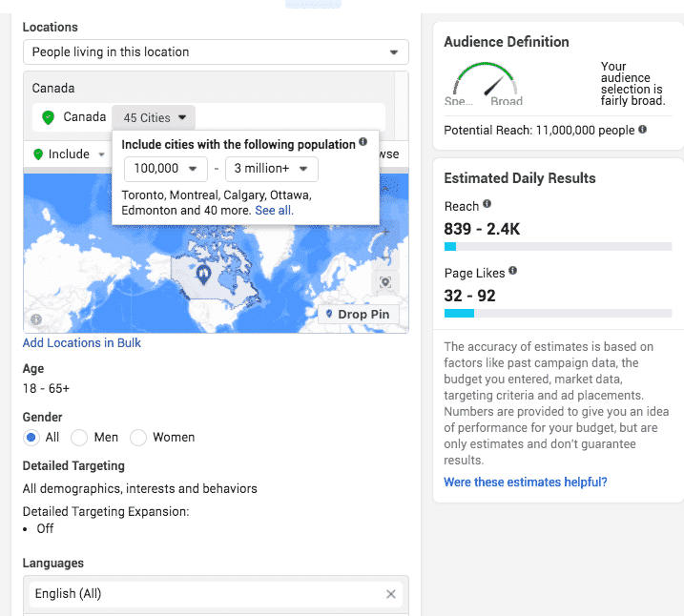684x616 pixels.
Task: Open the Include location dropdown
Action: 69,154
